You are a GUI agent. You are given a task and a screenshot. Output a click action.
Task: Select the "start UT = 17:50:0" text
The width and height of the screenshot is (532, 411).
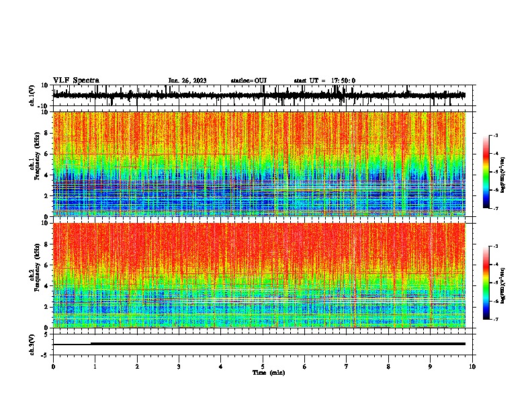324,81
